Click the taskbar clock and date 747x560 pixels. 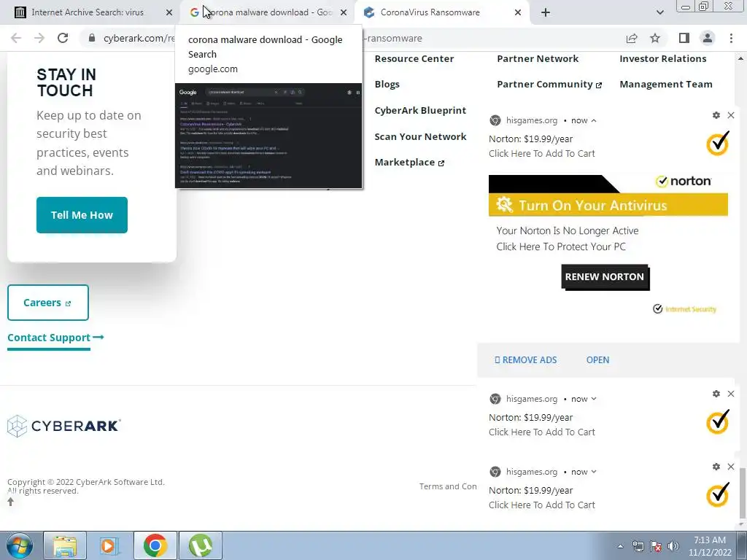pos(710,546)
